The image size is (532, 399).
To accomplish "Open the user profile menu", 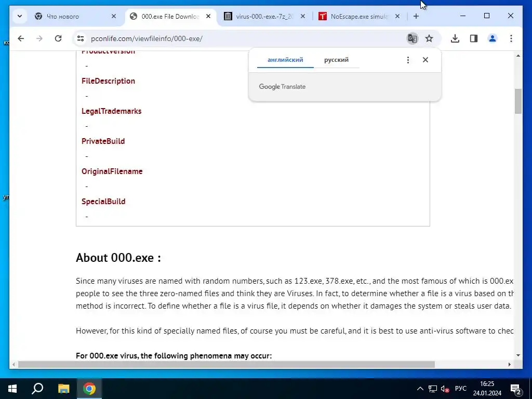I will [493, 38].
